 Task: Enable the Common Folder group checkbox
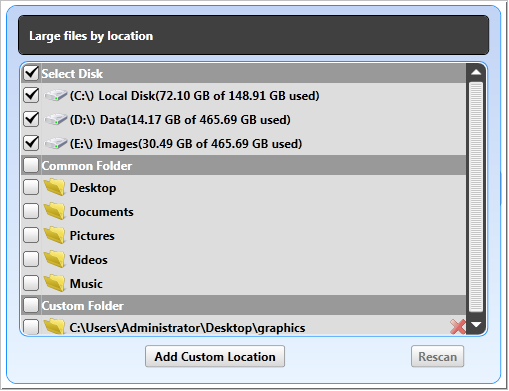[31, 165]
